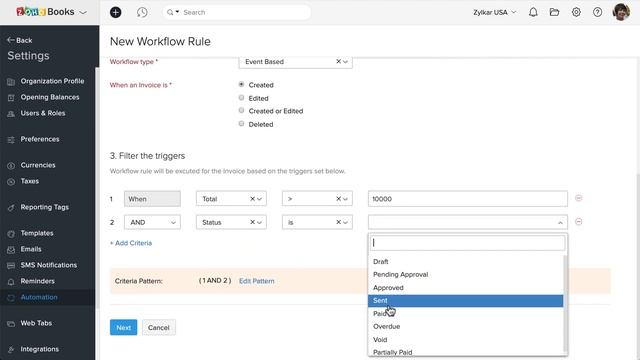Click the quick create plus icon

point(116,12)
